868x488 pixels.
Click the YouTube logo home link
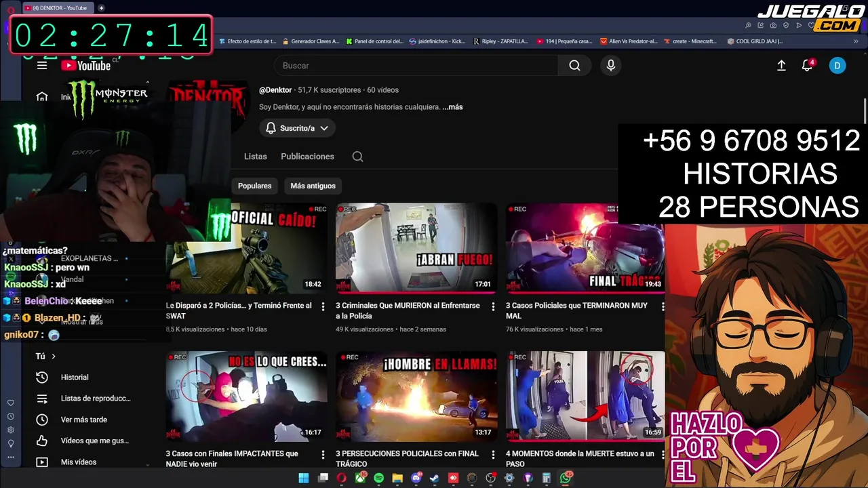85,65
